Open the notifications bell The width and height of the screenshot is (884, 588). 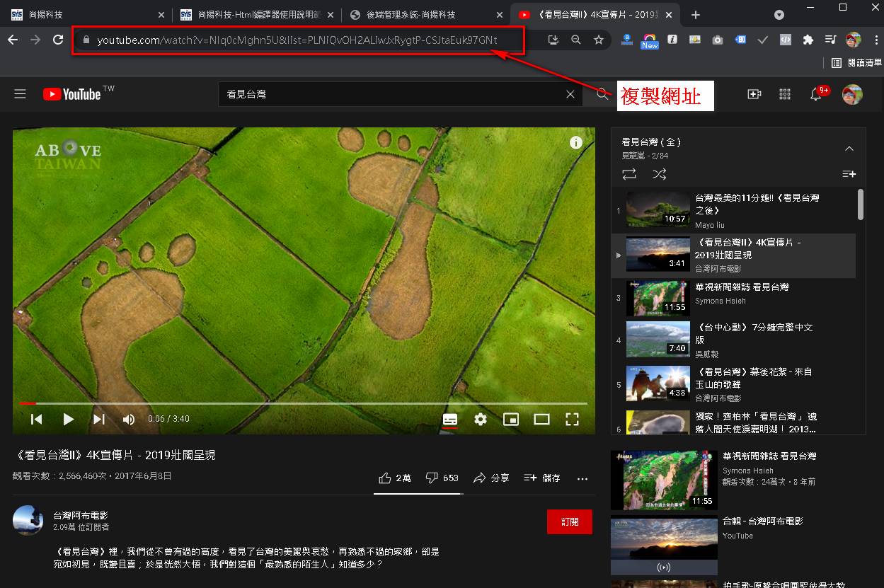click(x=815, y=94)
